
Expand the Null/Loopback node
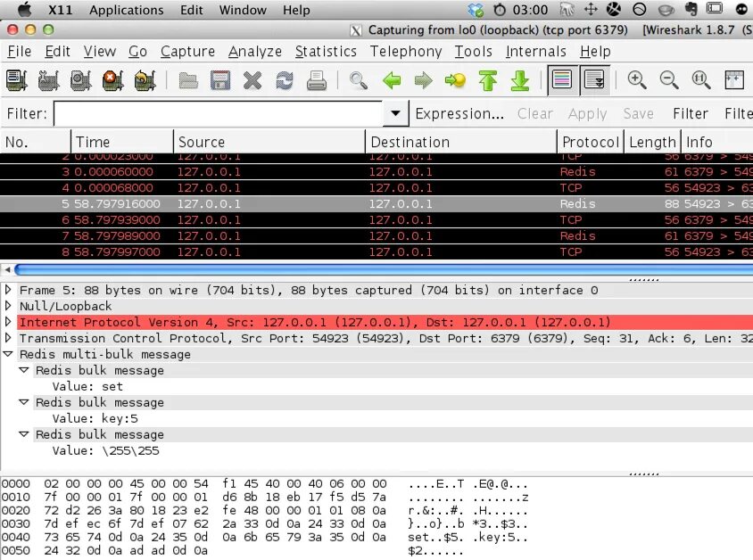pyautogui.click(x=8, y=305)
